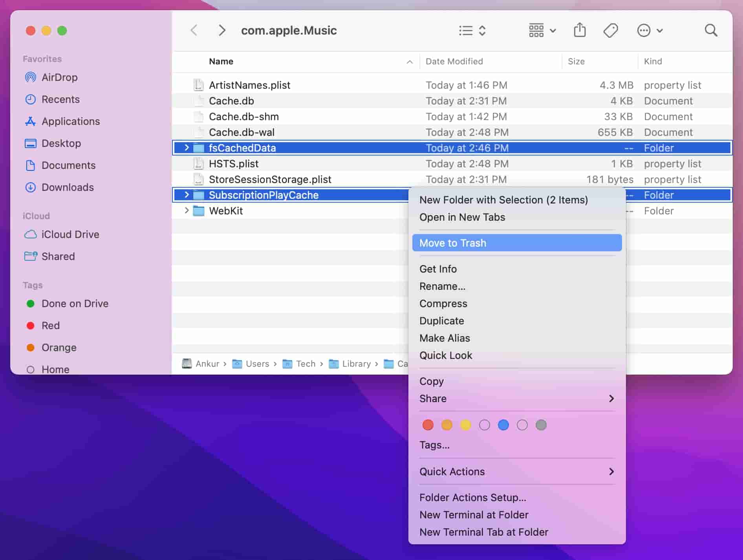Image resolution: width=743 pixels, height=560 pixels.
Task: Select Desktop in the sidebar
Action: click(x=53, y=143)
